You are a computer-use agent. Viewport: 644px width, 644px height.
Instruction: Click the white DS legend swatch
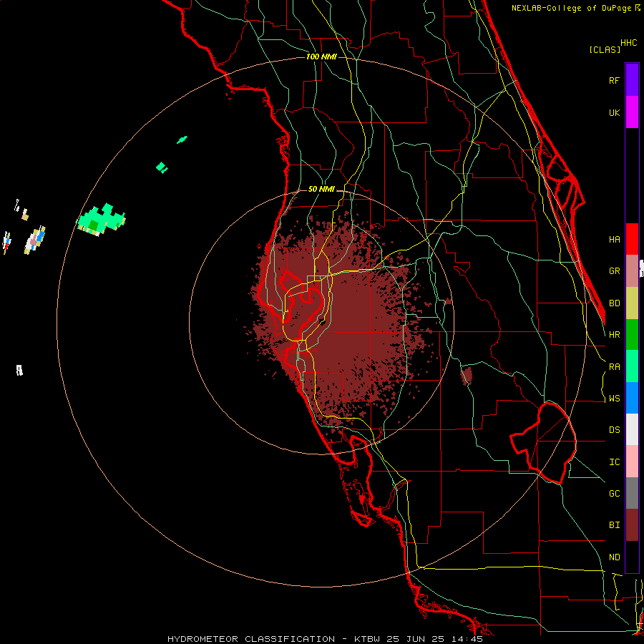[x=632, y=429]
